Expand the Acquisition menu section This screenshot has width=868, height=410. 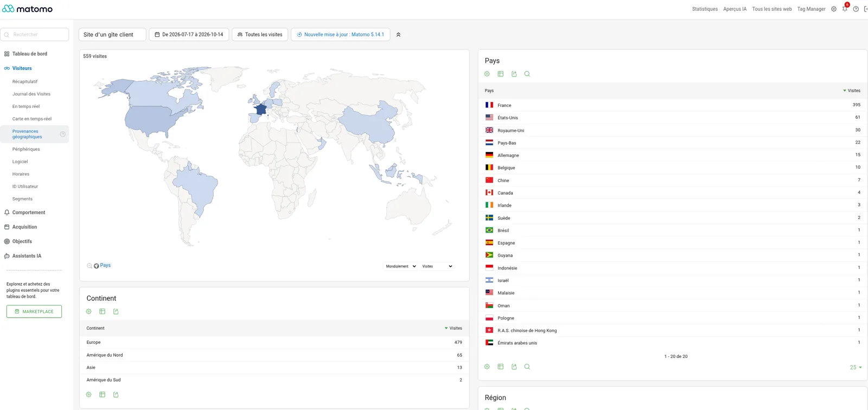tap(24, 227)
